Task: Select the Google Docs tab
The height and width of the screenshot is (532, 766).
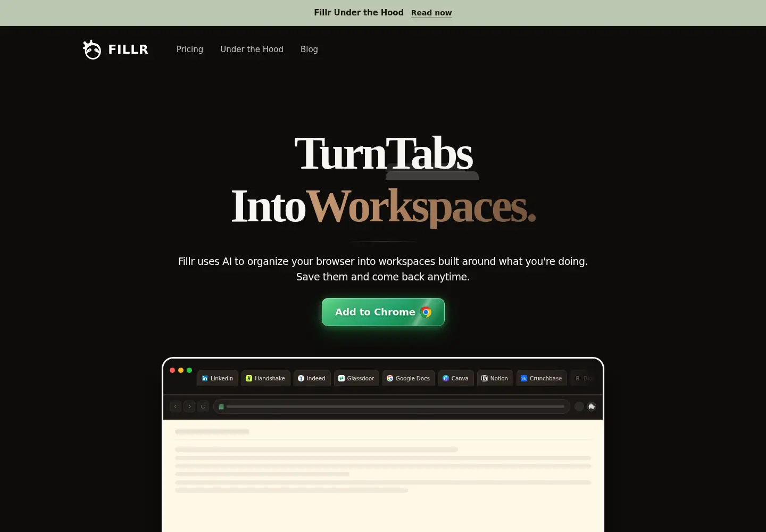Action: pos(409,378)
